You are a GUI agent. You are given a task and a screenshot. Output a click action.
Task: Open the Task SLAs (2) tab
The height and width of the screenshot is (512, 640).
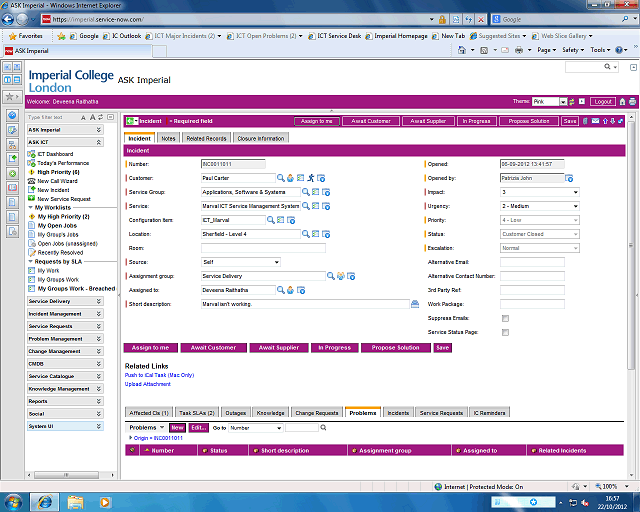(199, 412)
